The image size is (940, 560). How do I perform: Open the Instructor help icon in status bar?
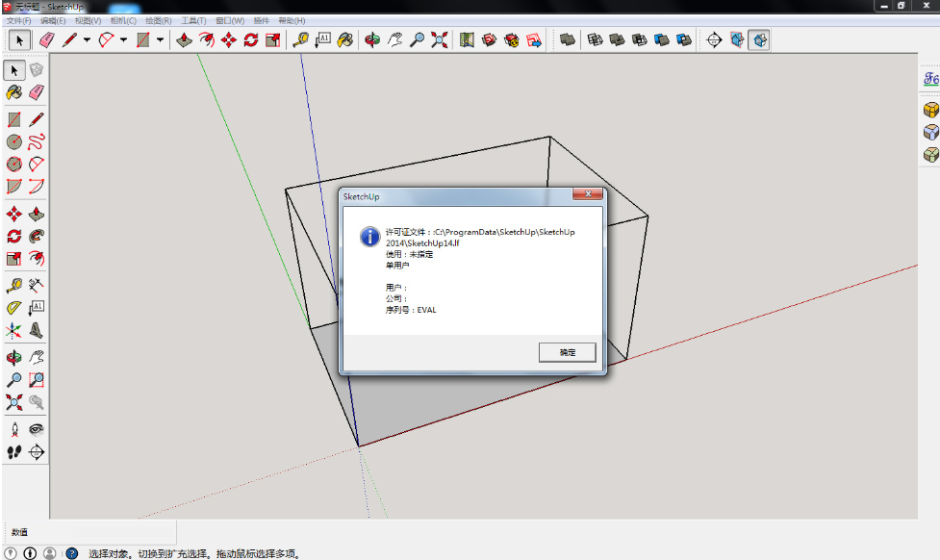72,553
